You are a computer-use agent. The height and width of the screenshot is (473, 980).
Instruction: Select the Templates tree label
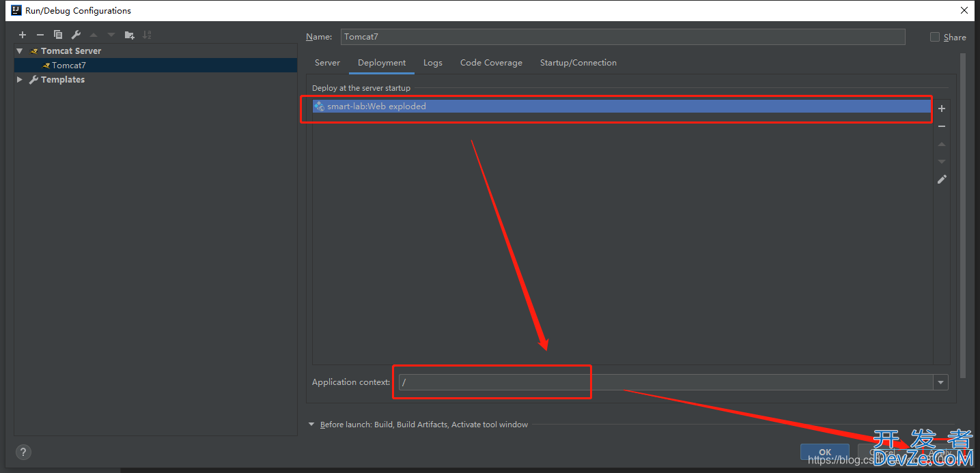click(x=63, y=80)
